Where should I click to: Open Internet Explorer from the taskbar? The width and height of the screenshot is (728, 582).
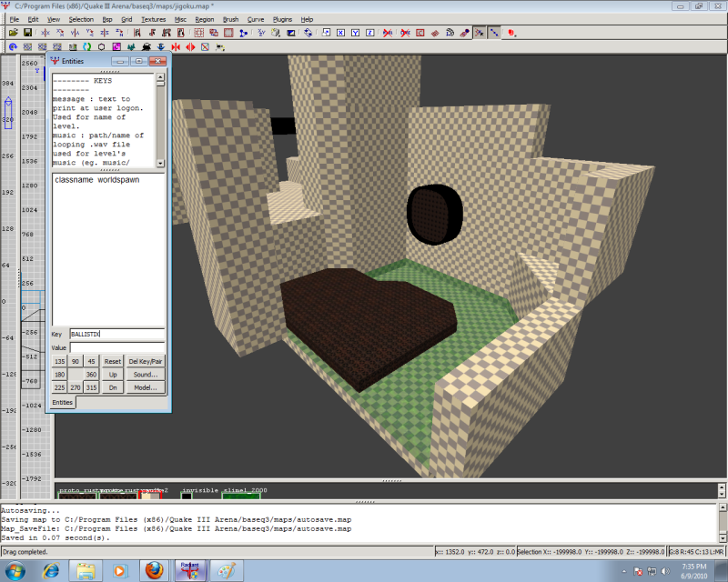(51, 570)
